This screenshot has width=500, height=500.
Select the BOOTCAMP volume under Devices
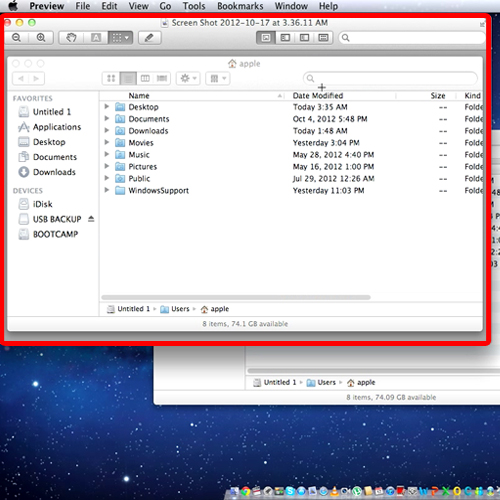coord(48,234)
